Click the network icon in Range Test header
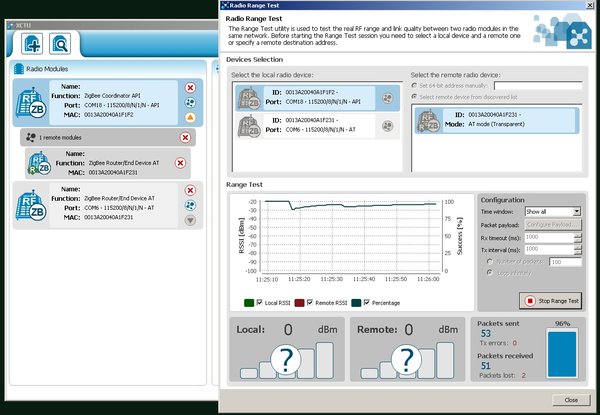The height and width of the screenshot is (415, 600). 579,36
